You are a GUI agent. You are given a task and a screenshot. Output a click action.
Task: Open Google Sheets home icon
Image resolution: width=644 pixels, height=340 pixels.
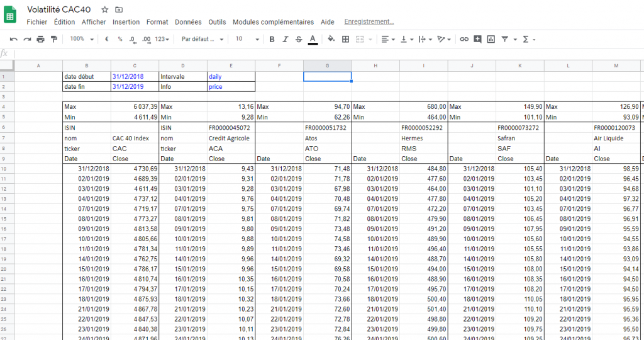[x=10, y=15]
